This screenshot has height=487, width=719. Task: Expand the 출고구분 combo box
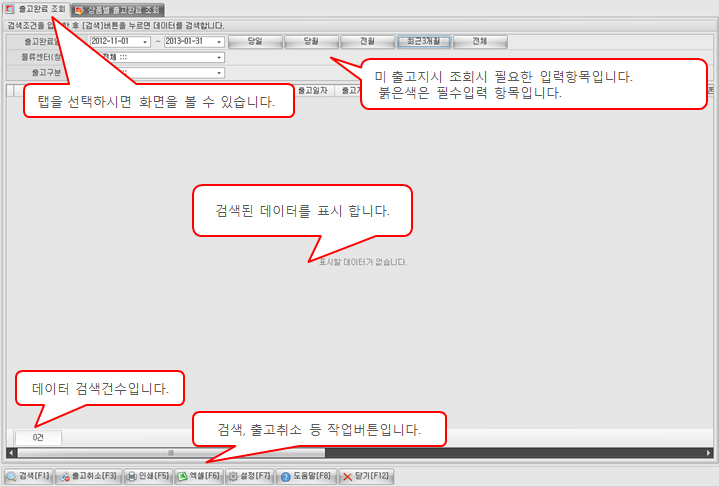[x=219, y=73]
